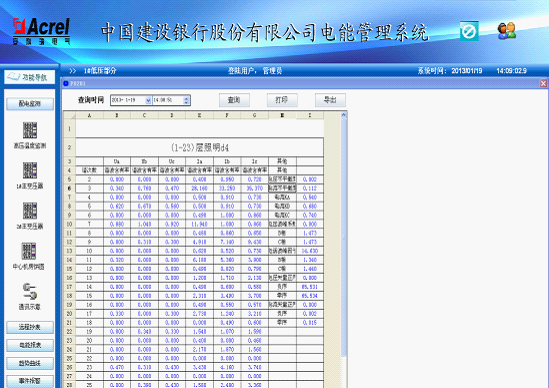
Task: Click the 功能导航 book icon
Action: (x=14, y=77)
